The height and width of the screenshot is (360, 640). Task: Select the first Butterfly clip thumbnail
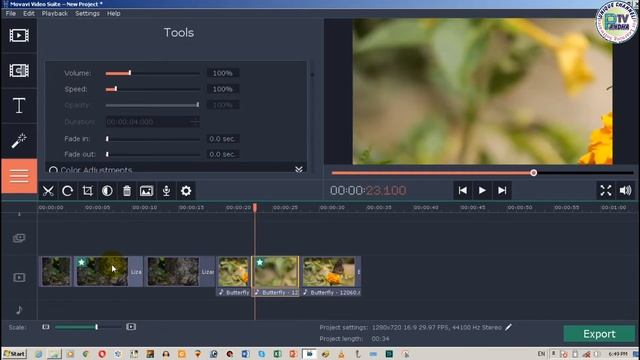(233, 271)
